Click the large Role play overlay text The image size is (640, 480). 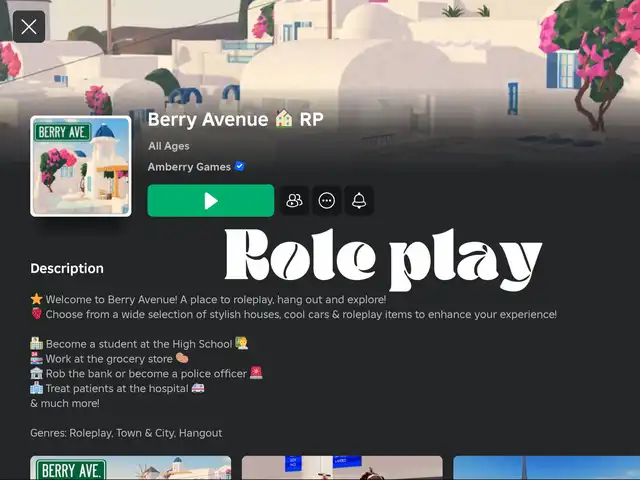[x=382, y=260]
